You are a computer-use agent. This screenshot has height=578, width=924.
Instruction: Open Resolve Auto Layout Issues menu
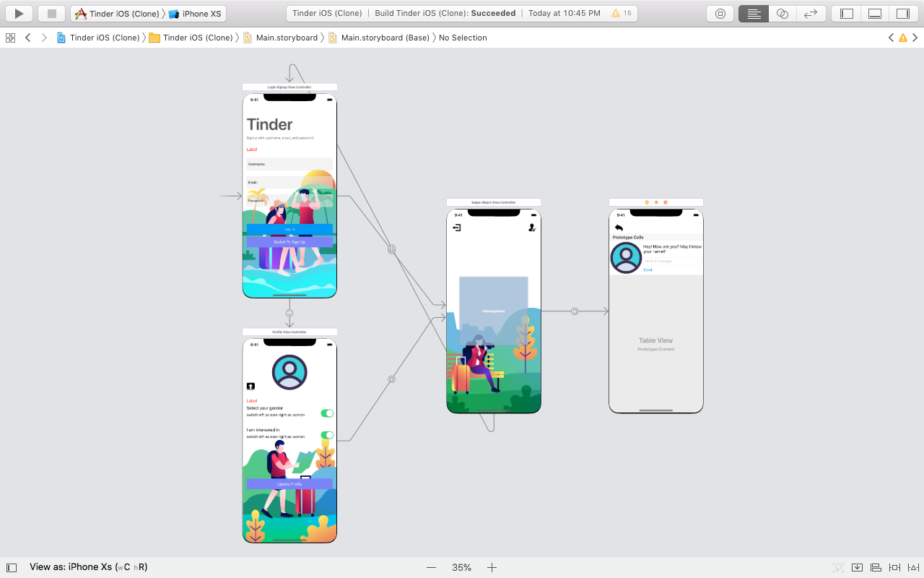tap(913, 568)
